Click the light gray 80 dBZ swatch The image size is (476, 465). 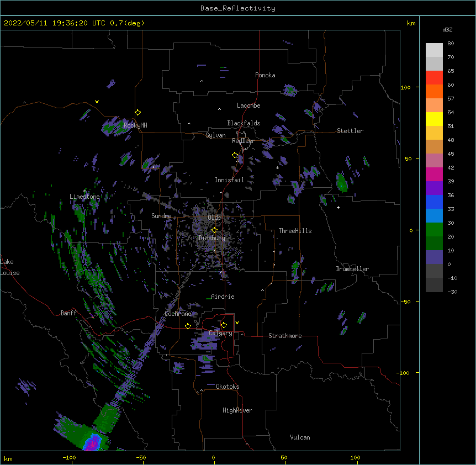434,50
